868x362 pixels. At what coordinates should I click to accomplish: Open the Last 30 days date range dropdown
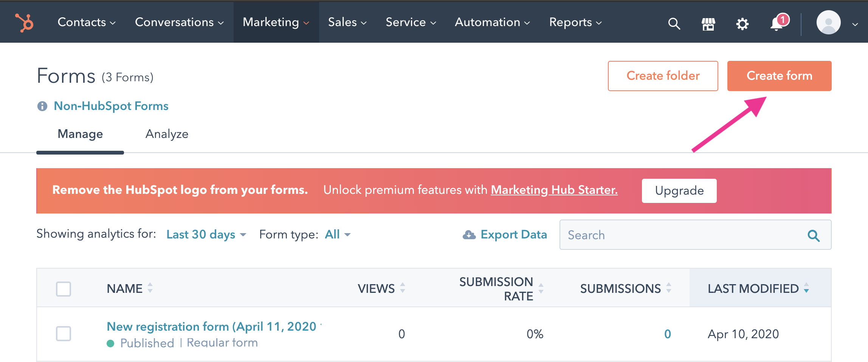(x=206, y=235)
